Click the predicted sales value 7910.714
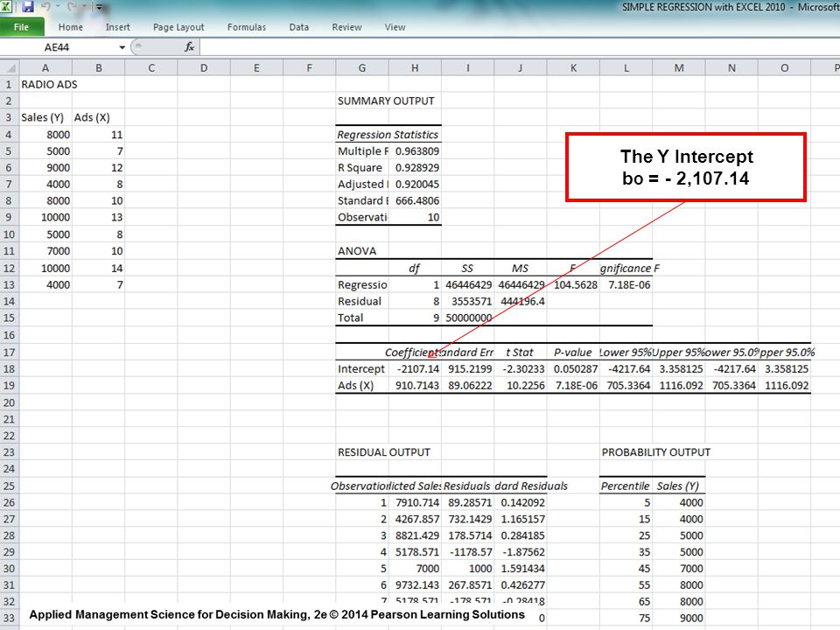The width and height of the screenshot is (840, 630). pyautogui.click(x=415, y=502)
